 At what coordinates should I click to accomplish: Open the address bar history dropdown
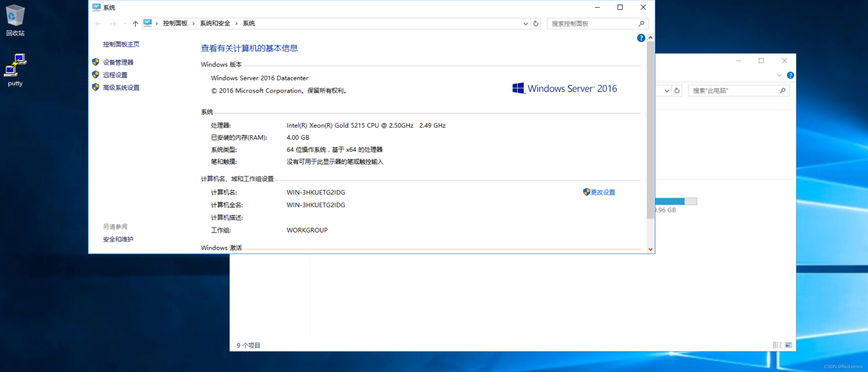coord(525,24)
